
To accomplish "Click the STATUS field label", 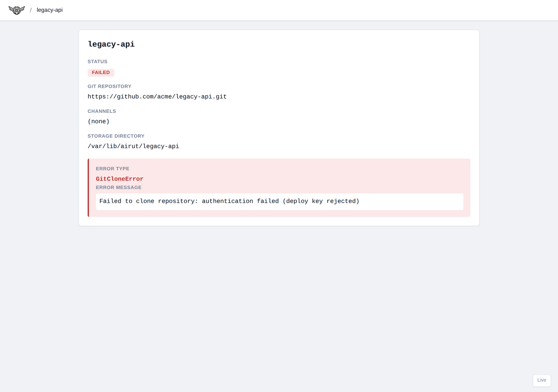I will tap(97, 61).
